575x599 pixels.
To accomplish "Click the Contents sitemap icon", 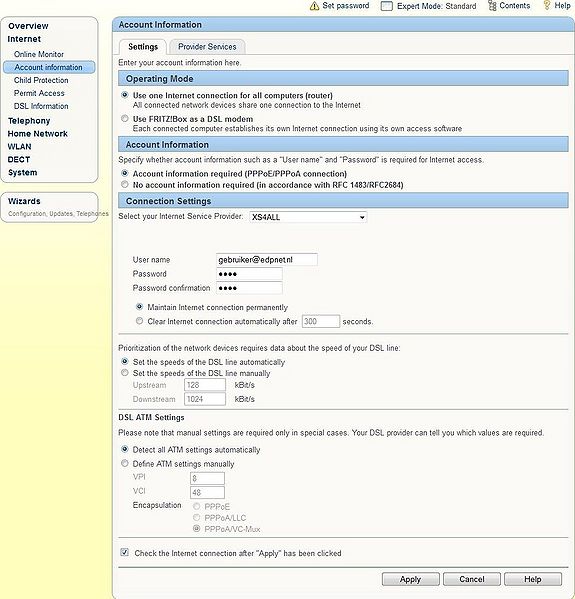I will 492,6.
